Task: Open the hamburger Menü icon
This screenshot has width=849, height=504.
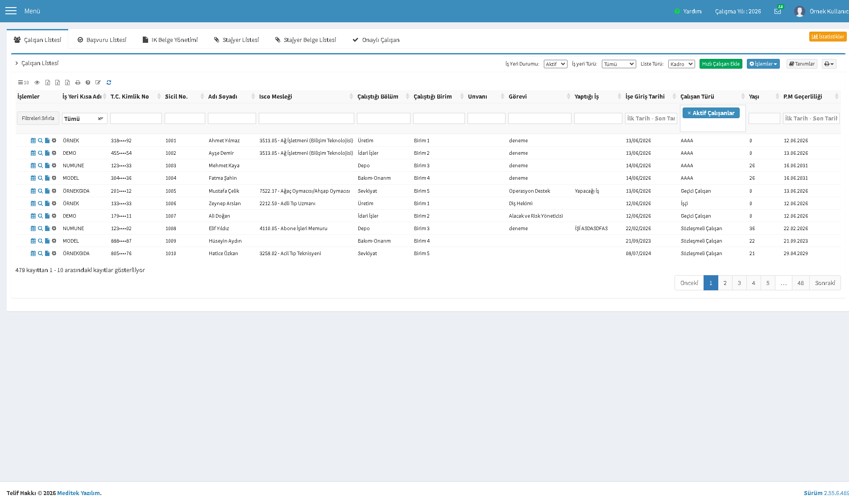Action: (11, 11)
